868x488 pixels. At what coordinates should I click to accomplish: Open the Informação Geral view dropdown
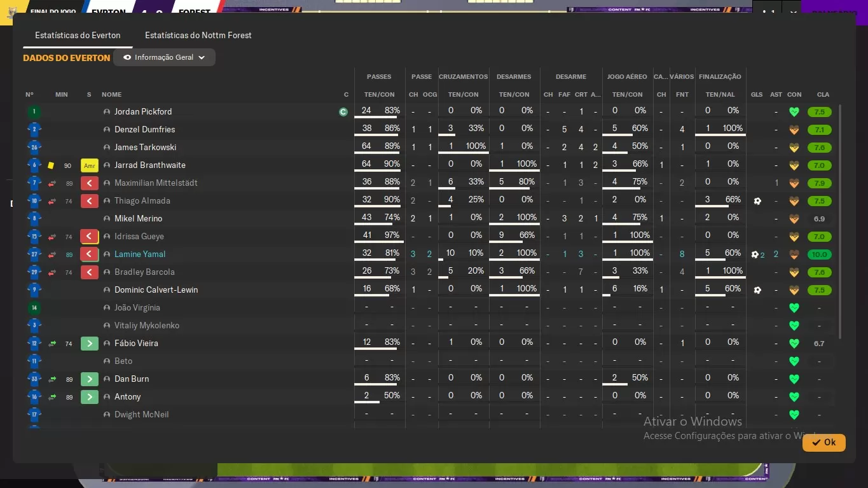[x=164, y=57]
